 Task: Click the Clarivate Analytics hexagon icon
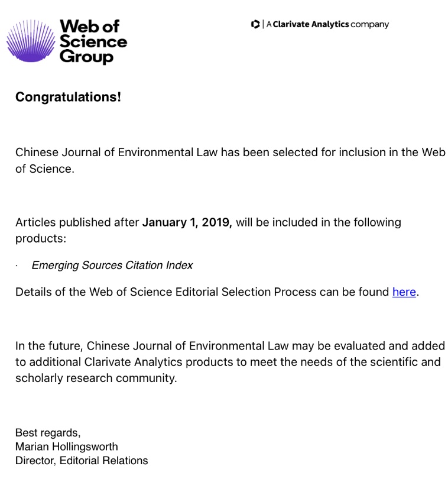(255, 24)
